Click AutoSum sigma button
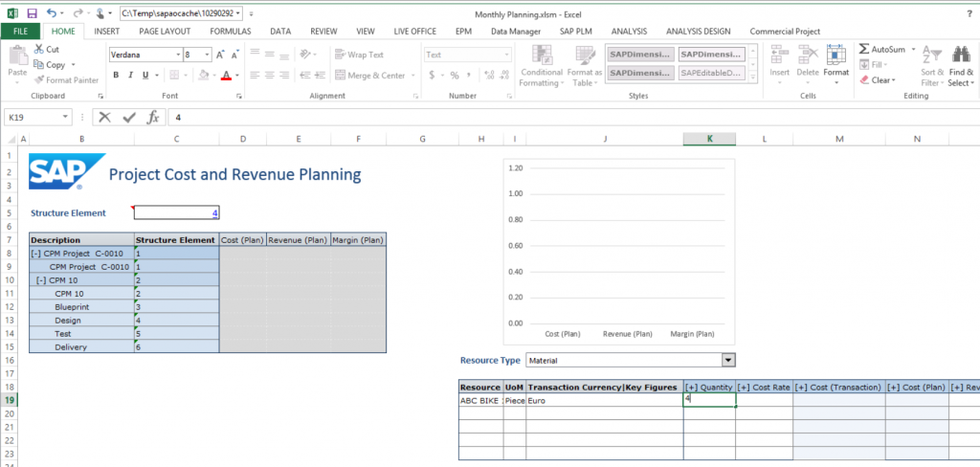Screen dimensions: 980x467 [x=881, y=50]
